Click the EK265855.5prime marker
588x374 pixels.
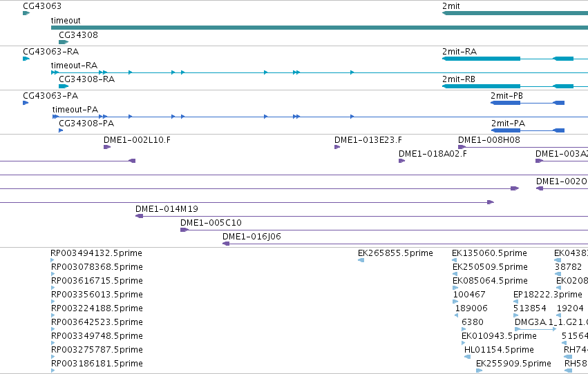(361, 260)
